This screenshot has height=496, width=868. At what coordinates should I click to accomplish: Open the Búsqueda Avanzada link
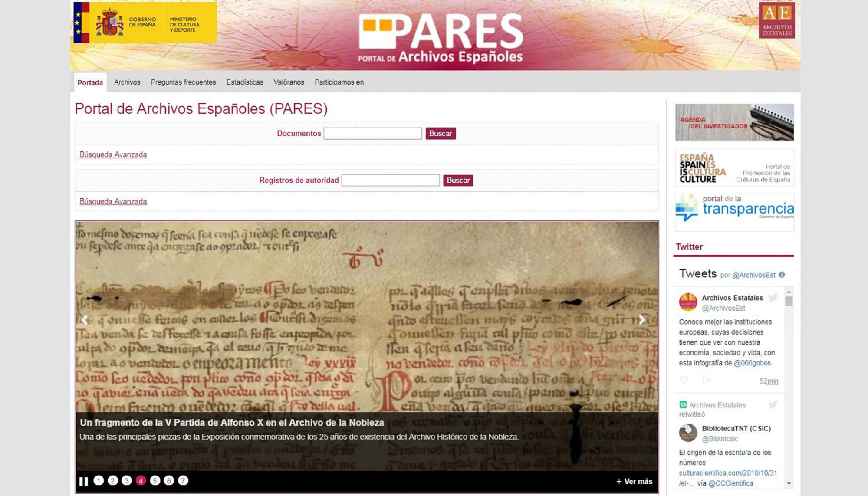[x=113, y=154]
